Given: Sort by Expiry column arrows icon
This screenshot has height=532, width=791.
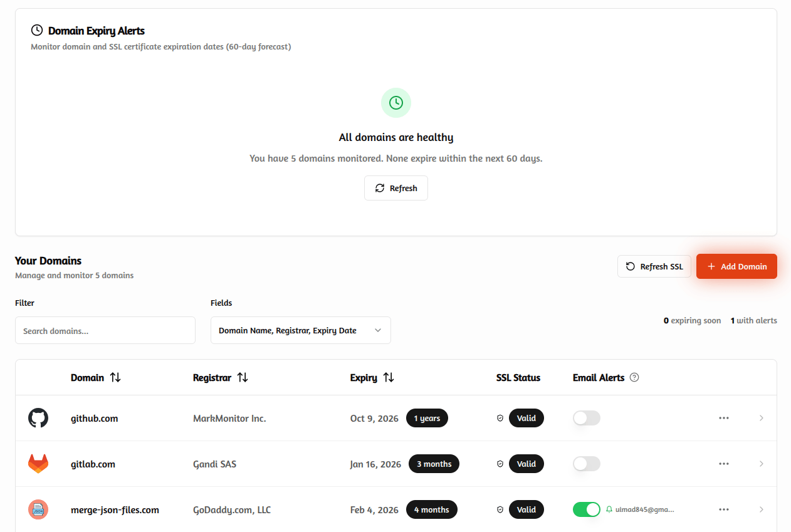Looking at the screenshot, I should (389, 377).
